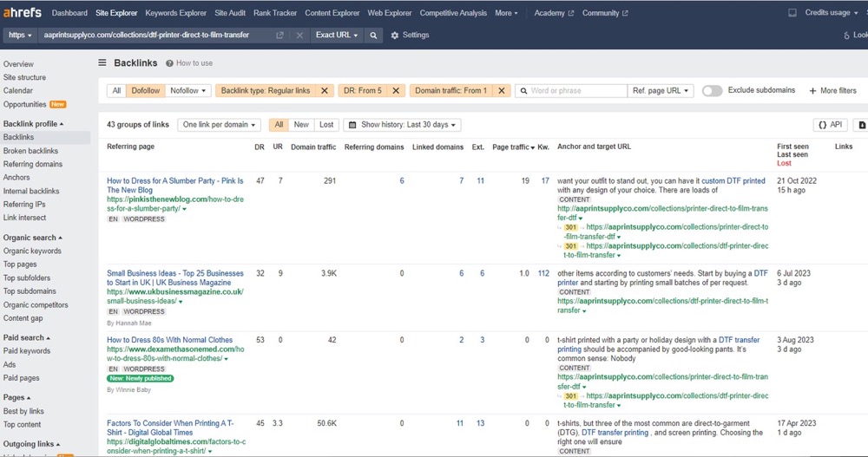Sort by Page traffic column
The width and height of the screenshot is (868, 457).
(x=513, y=147)
